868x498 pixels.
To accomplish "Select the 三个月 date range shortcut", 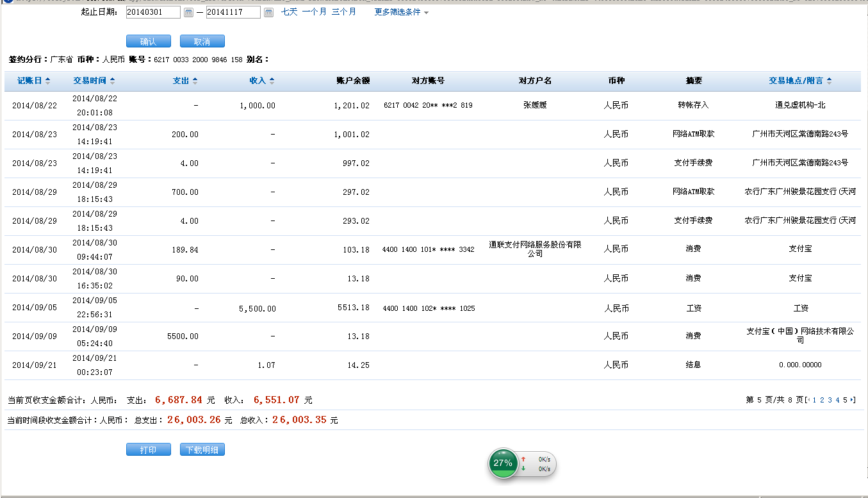I will pyautogui.click(x=343, y=12).
